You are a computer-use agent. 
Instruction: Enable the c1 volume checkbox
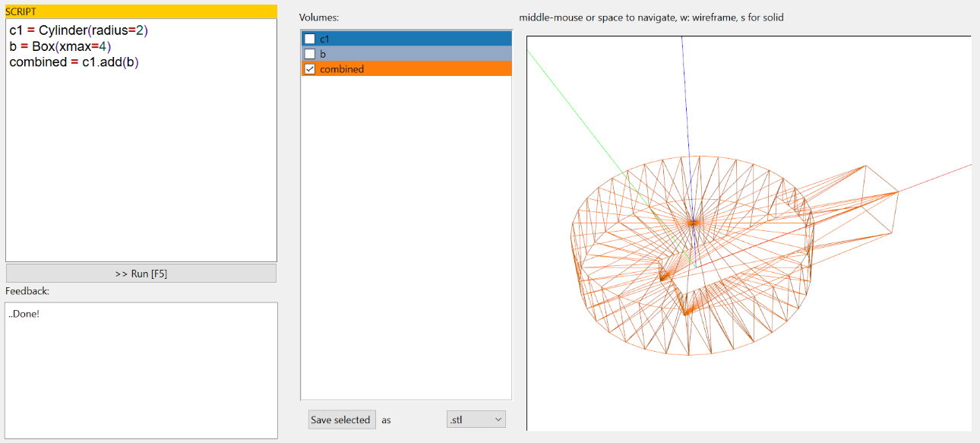[310, 39]
